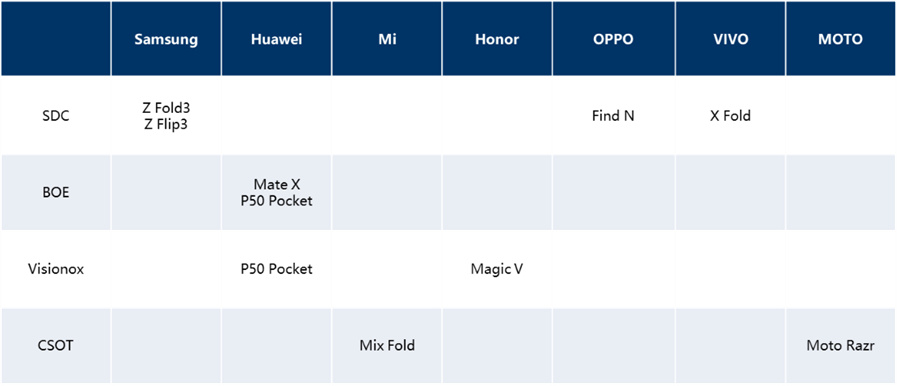Click the Mate X P50 Pocket cell

pos(276,192)
